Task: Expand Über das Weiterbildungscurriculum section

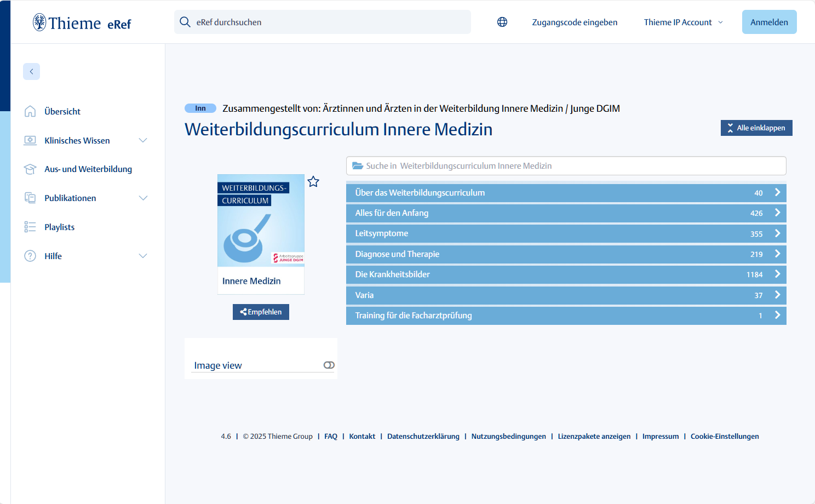Action: pos(566,193)
